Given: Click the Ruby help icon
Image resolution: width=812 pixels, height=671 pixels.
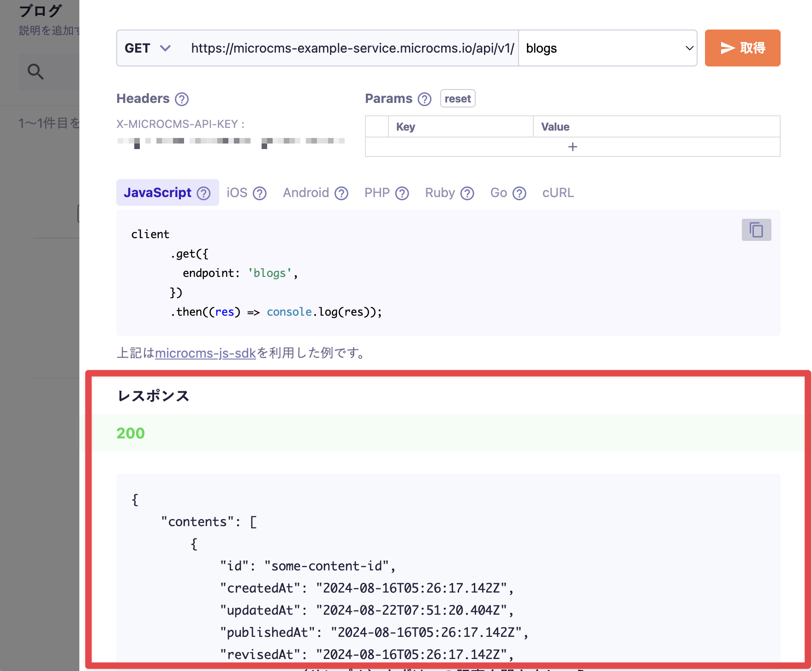Looking at the screenshot, I should pos(467,193).
